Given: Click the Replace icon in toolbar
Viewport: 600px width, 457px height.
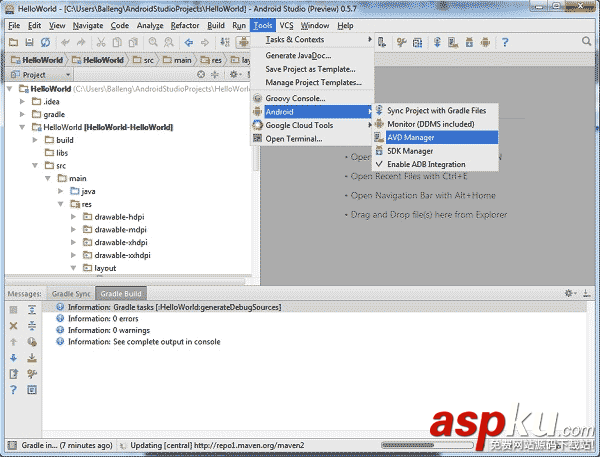Looking at the screenshot, I should coord(169,42).
